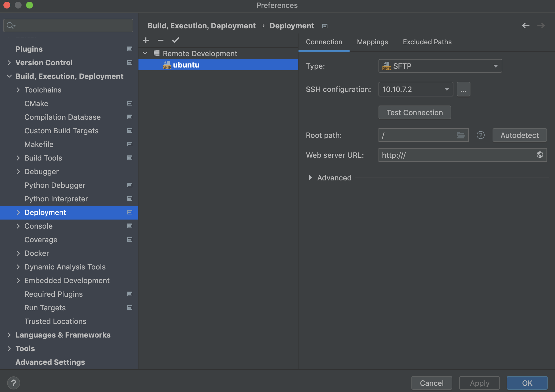555x392 pixels.
Task: Open the Type SFTP dropdown
Action: click(440, 66)
